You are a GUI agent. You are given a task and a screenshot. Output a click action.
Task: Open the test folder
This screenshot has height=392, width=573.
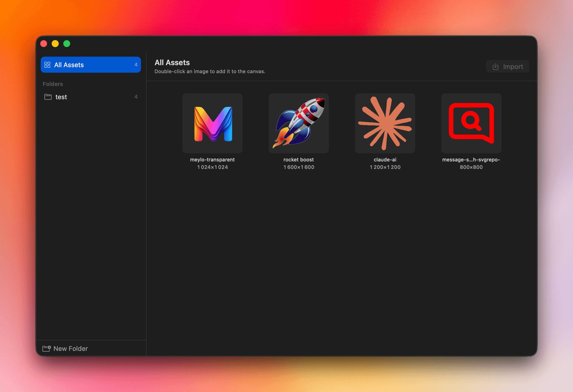91,97
